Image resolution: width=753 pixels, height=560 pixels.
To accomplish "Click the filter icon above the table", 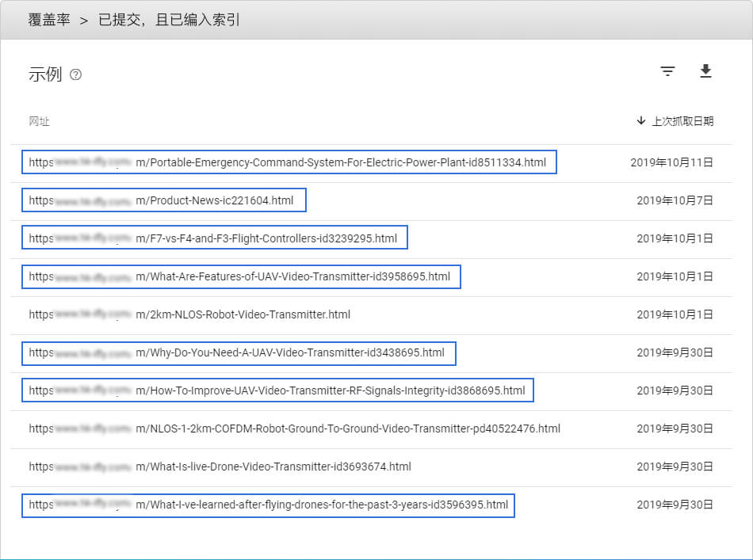I will tap(668, 72).
